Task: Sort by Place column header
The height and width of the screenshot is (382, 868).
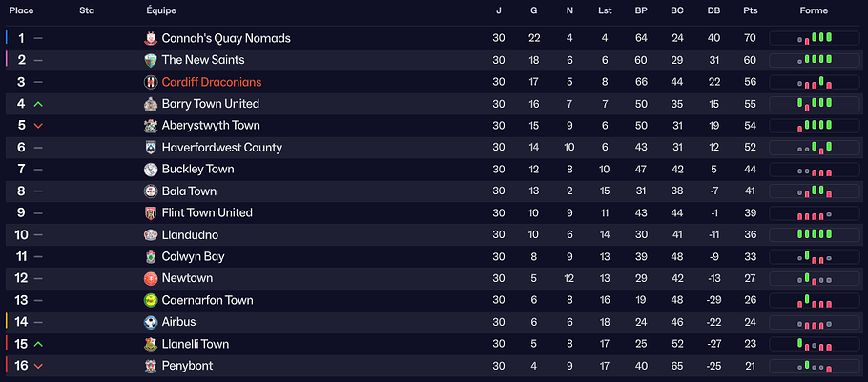Action: coord(22,10)
